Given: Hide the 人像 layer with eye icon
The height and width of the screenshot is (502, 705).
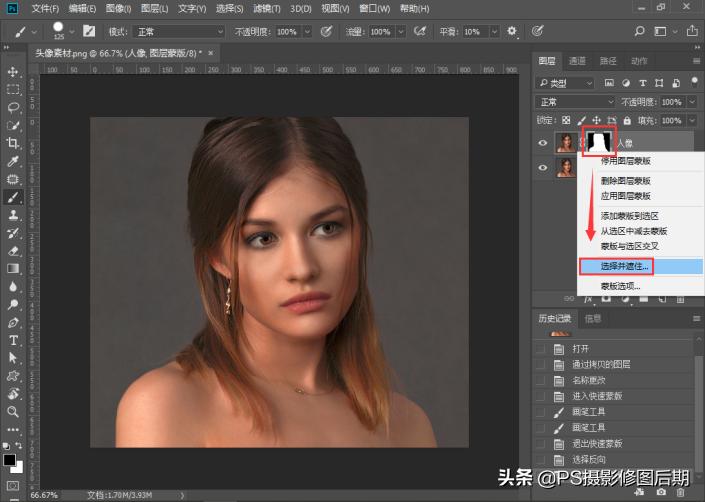Looking at the screenshot, I should [543, 143].
